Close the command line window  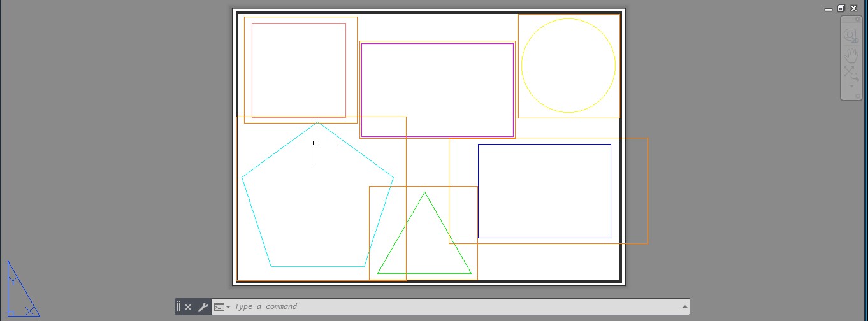tap(188, 307)
